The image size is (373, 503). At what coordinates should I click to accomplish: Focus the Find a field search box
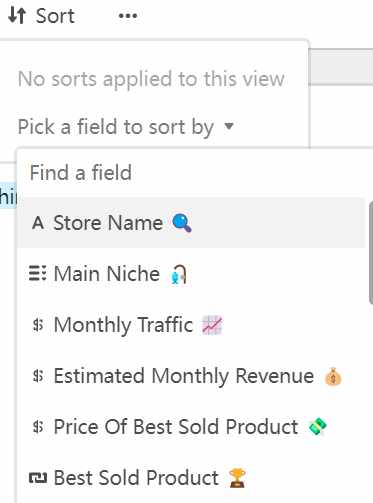pos(191,173)
